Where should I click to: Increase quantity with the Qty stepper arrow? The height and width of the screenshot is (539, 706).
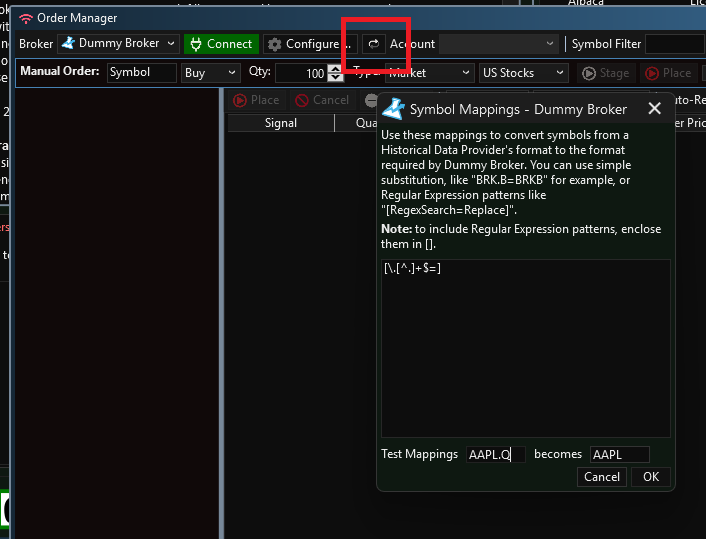pos(335,68)
